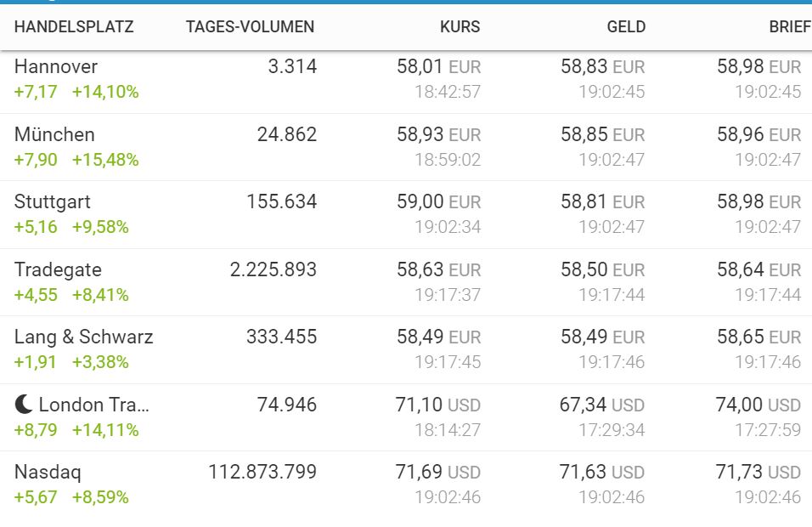Open the Hannover trading venue
Viewport: 812px width, 527px height.
click(56, 67)
